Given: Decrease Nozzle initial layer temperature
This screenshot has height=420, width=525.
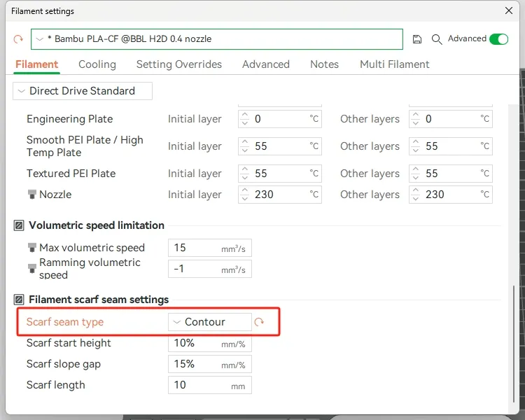Looking at the screenshot, I should 245,199.
